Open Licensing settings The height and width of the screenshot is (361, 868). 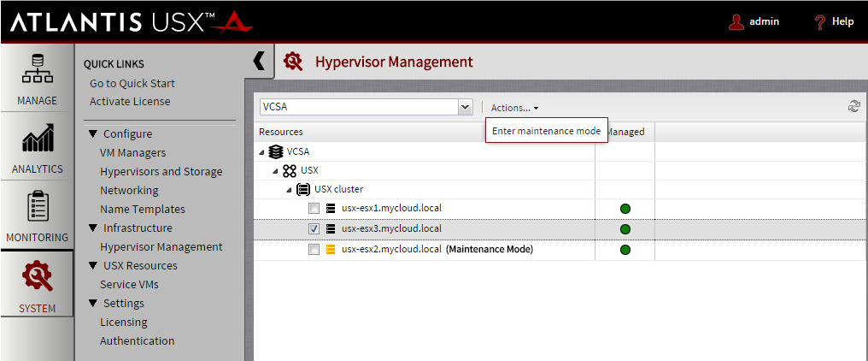(123, 323)
